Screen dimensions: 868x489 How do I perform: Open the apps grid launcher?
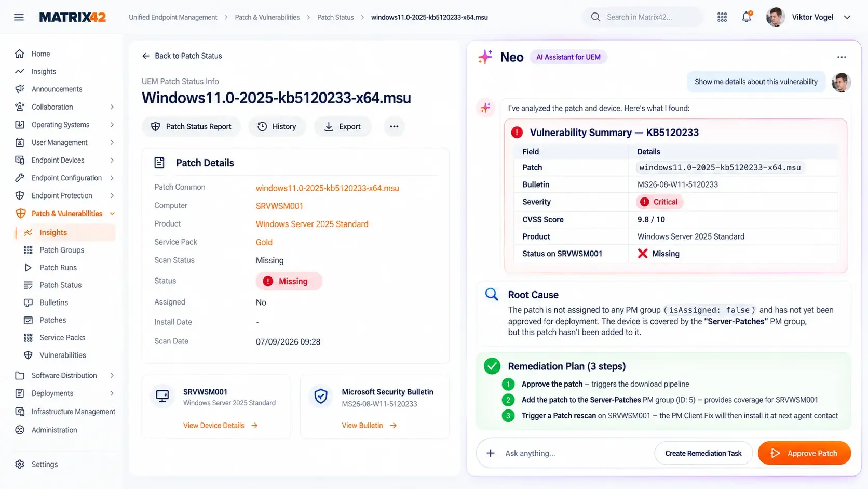coord(722,17)
